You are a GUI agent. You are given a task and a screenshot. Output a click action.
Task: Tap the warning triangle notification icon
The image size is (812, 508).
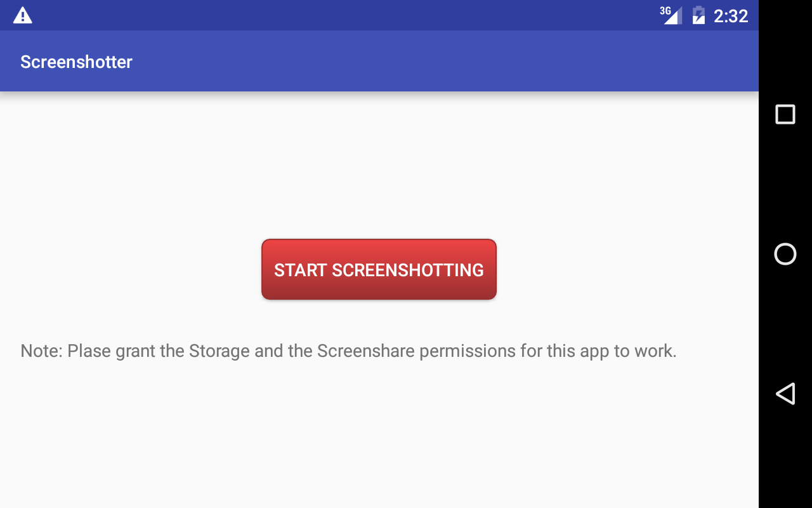point(23,15)
